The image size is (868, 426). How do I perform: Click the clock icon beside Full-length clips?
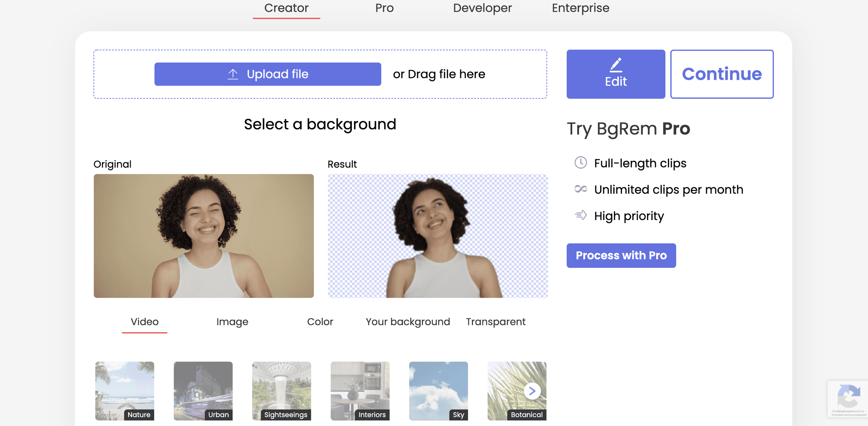(x=580, y=163)
